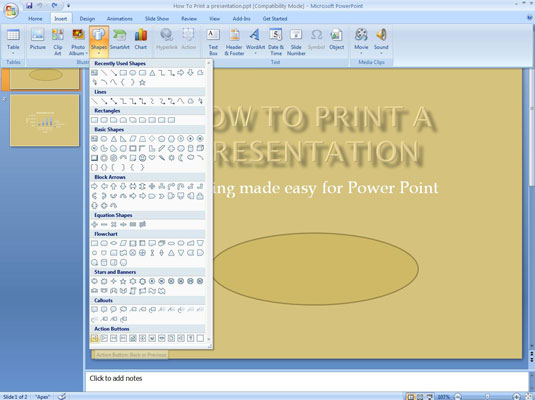Open Header & Footer settings
535x400 pixels.
click(x=234, y=42)
